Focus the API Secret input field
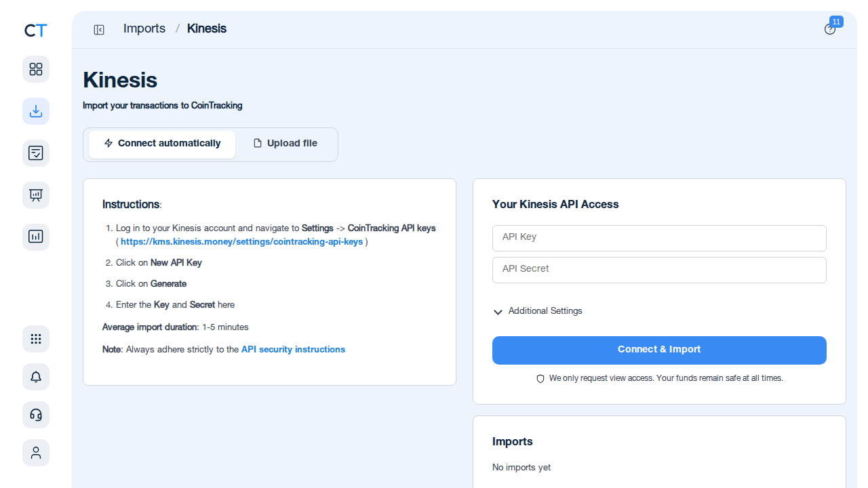Viewport: 868px width, 488px height. tap(659, 270)
